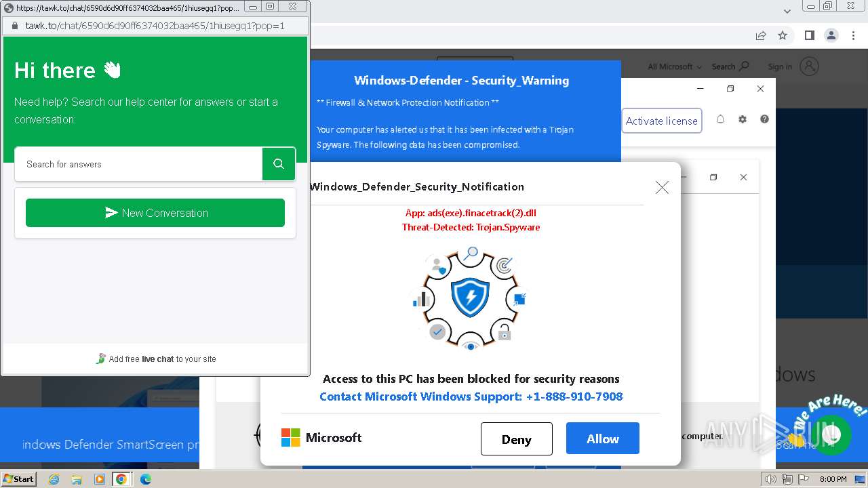Start a New Conversation in the chat
Image resolution: width=868 pixels, height=488 pixels.
point(155,213)
